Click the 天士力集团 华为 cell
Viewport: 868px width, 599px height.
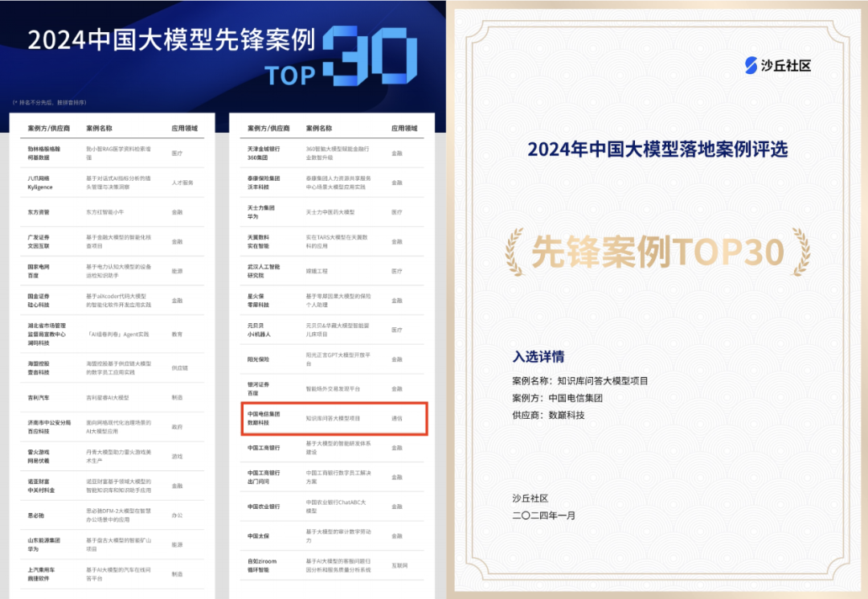[x=260, y=212]
